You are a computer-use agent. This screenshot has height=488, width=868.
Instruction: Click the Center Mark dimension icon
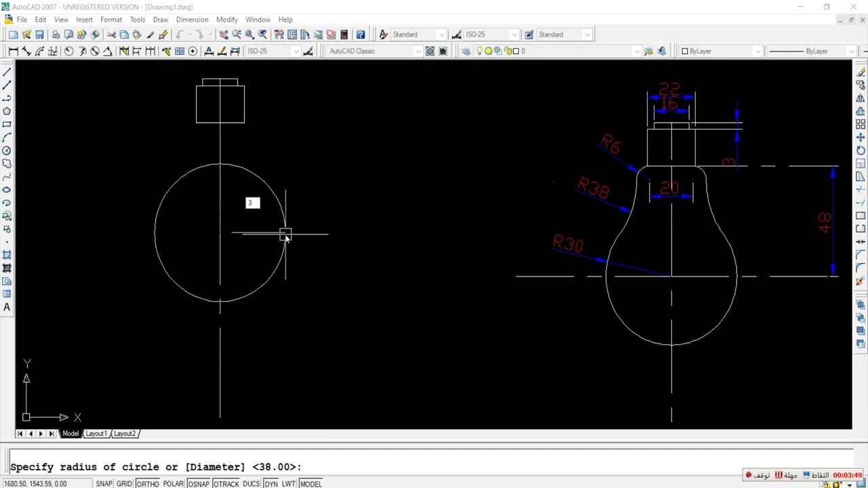pyautogui.click(x=193, y=52)
